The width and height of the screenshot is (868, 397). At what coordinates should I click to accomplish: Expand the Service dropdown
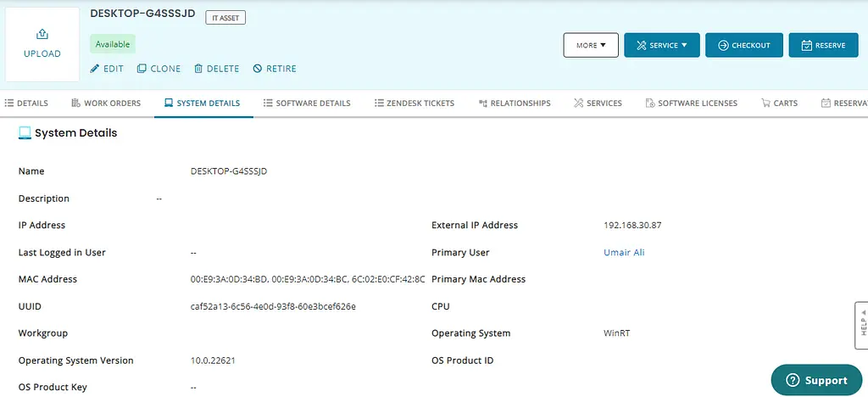pos(661,45)
